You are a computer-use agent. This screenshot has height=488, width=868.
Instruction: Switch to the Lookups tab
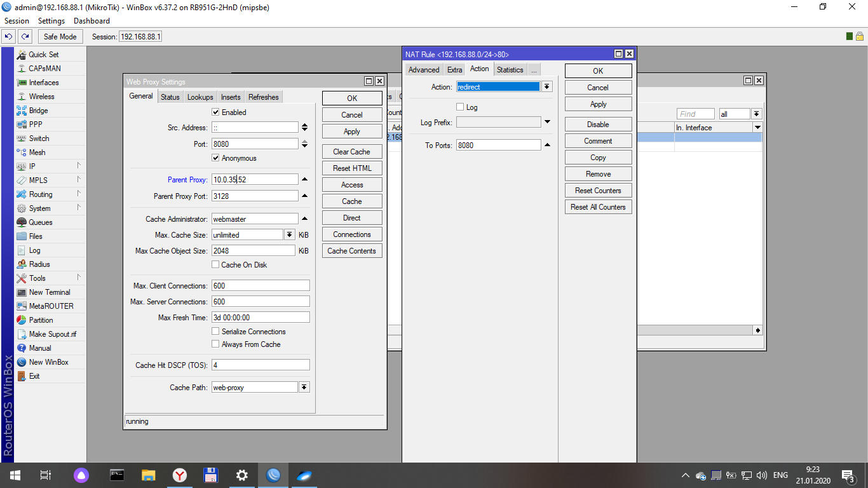[x=200, y=97]
